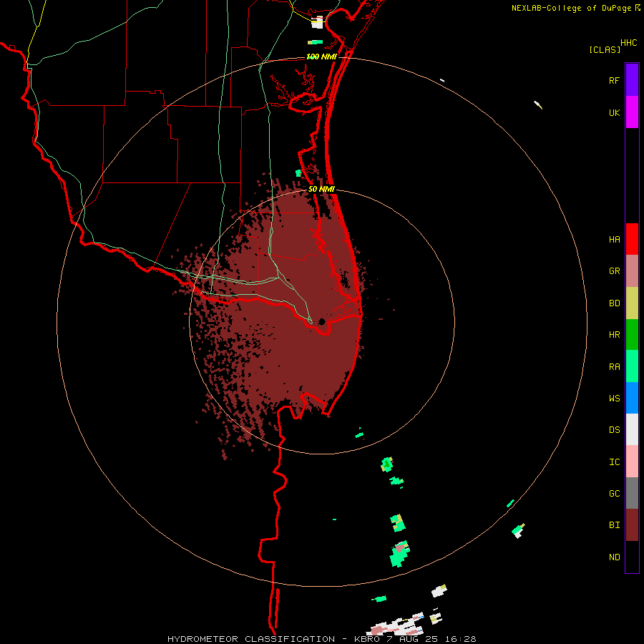Click the 'WS' legend label
This screenshot has height=644, width=644.
coord(614,399)
